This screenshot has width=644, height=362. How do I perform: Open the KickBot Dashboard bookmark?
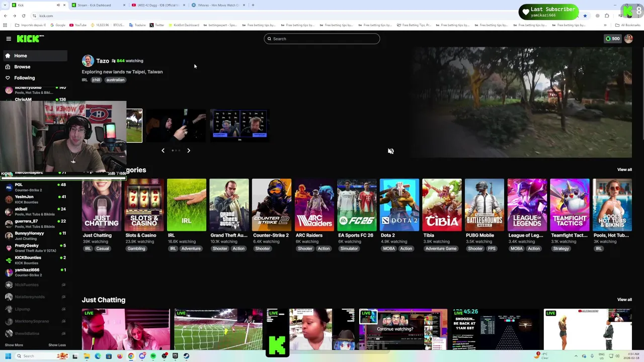184,25
